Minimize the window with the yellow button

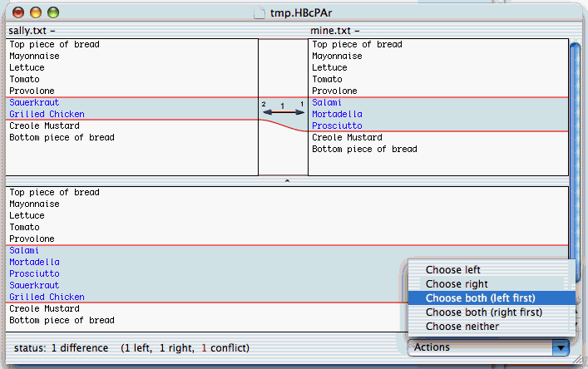[x=36, y=12]
